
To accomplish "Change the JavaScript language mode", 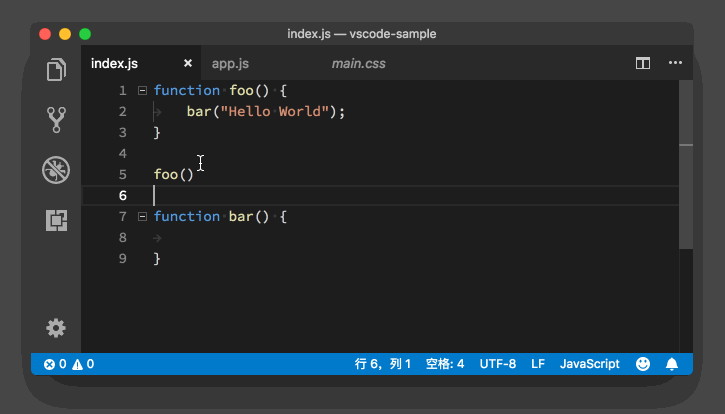I will coord(589,364).
